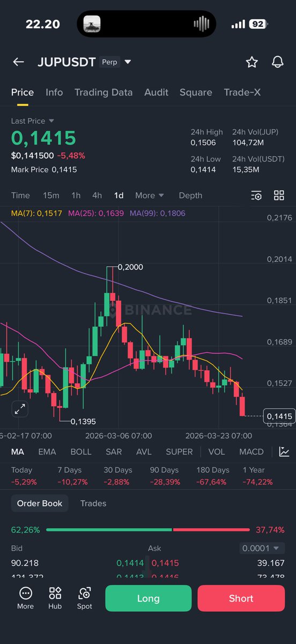Screen dimensions: 296x644
Task: Tap the 0,1415 current price tag
Action: [x=279, y=416]
